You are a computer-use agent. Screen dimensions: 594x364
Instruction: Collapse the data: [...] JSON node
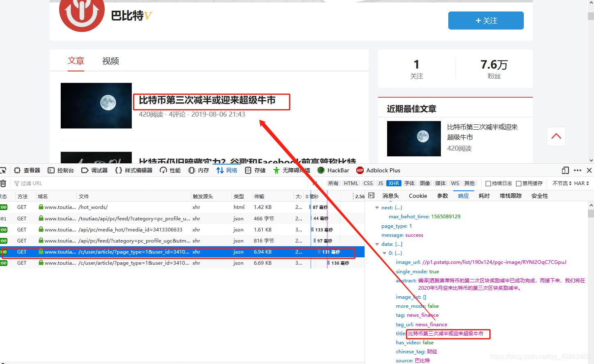click(377, 244)
